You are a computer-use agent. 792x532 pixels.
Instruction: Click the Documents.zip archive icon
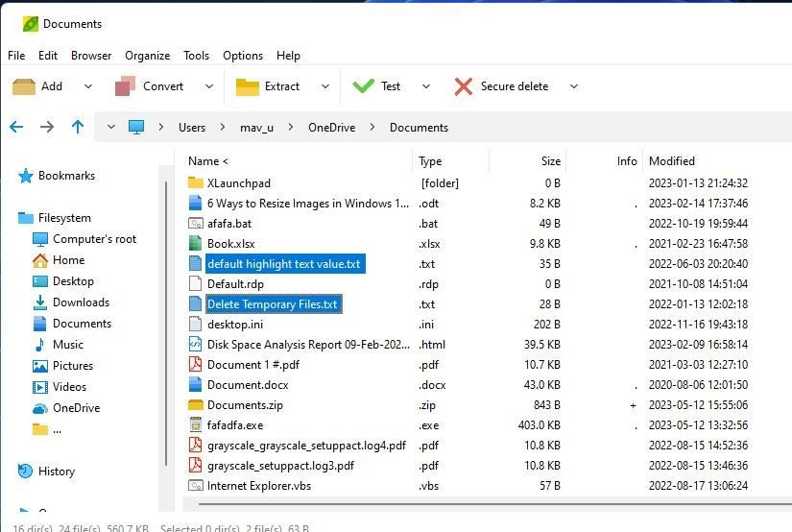click(196, 404)
